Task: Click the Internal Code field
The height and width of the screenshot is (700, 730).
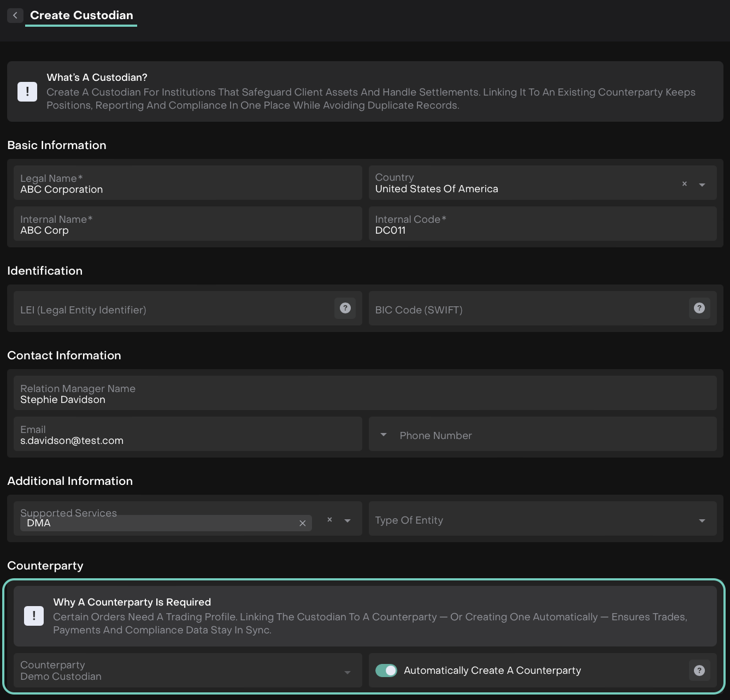Action: 542,225
